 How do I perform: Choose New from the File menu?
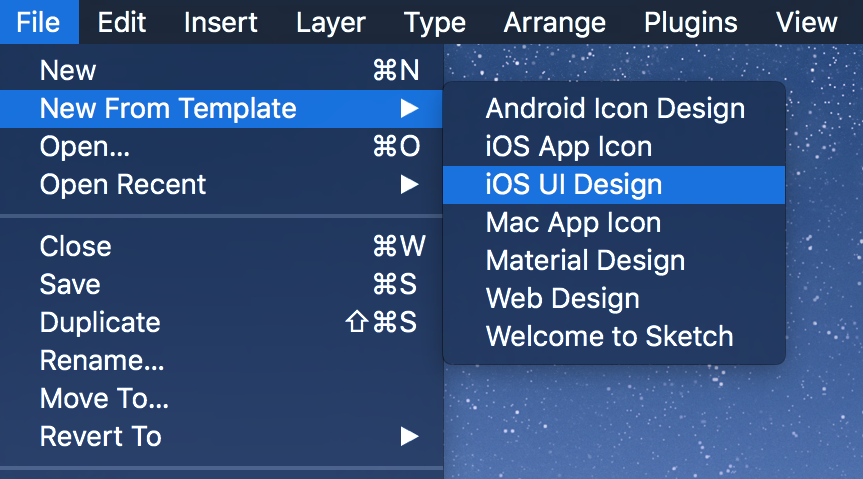click(x=68, y=70)
